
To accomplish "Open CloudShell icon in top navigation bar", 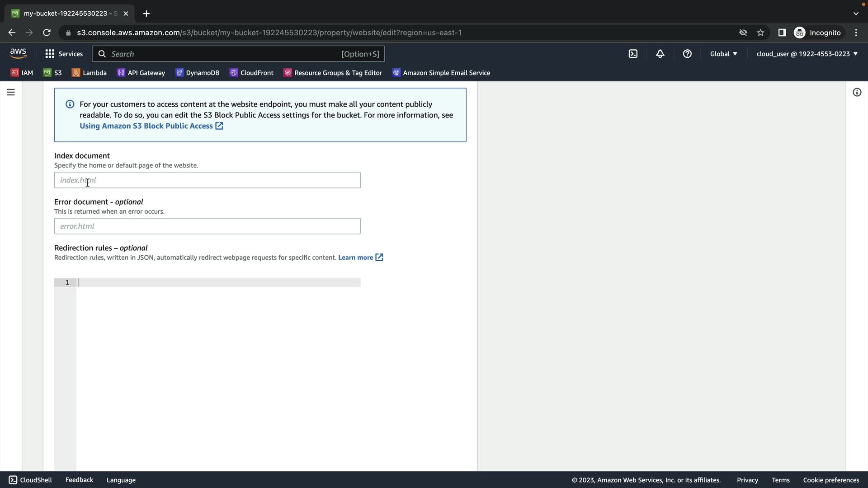I will pyautogui.click(x=633, y=54).
